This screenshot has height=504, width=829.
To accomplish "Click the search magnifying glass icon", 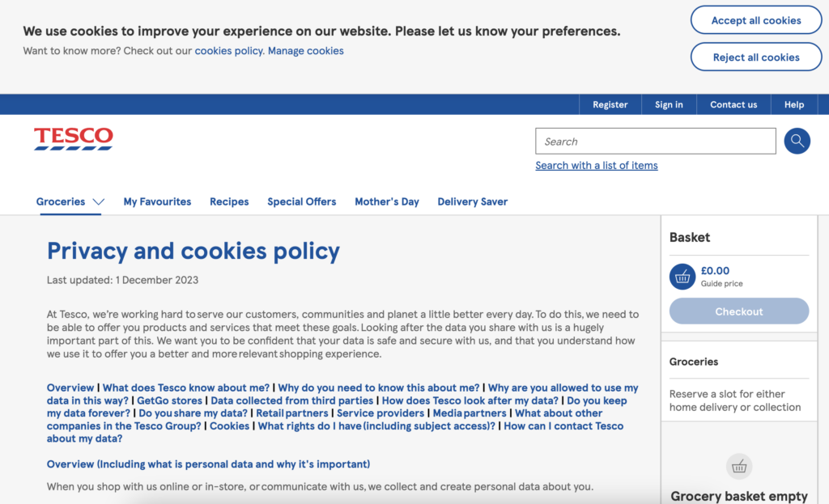I will (x=797, y=141).
